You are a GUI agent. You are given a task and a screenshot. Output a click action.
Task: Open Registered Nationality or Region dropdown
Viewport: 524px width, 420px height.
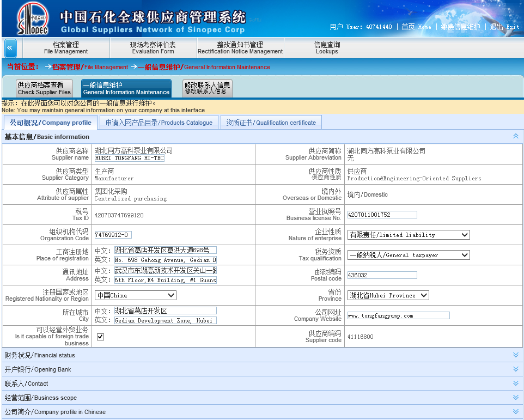pos(136,295)
